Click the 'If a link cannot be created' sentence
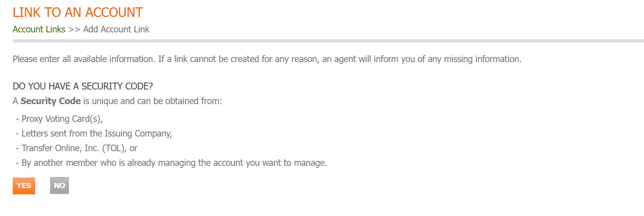 [339, 59]
